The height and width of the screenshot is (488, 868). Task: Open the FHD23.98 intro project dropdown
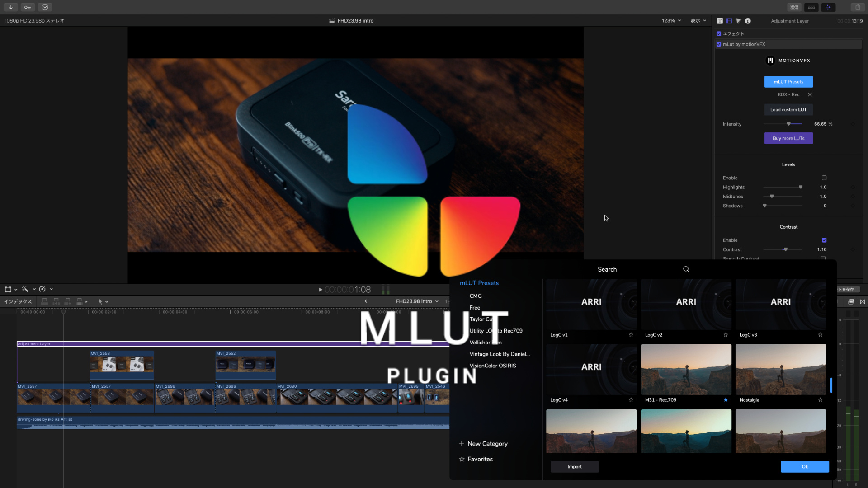tap(417, 301)
